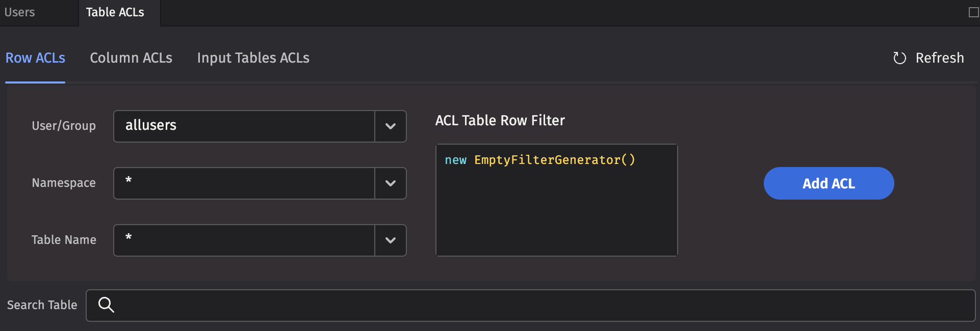
Task: Click the Refresh text label
Action: click(x=939, y=58)
